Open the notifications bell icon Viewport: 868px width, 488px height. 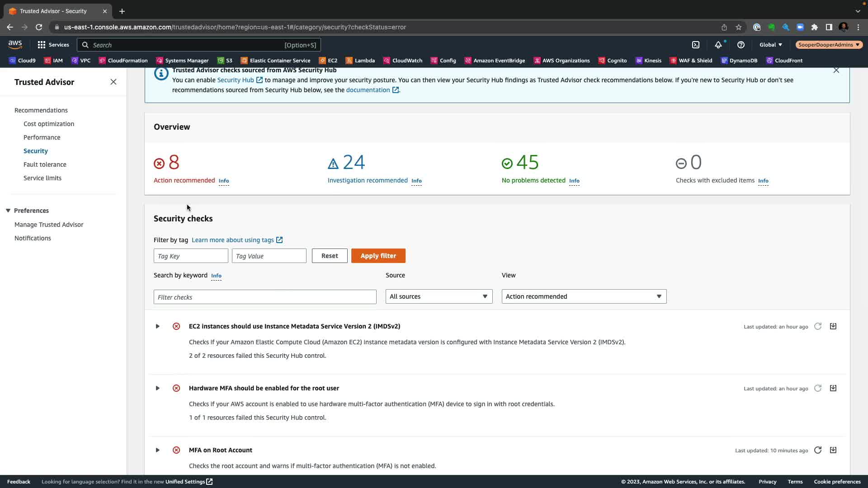point(718,45)
